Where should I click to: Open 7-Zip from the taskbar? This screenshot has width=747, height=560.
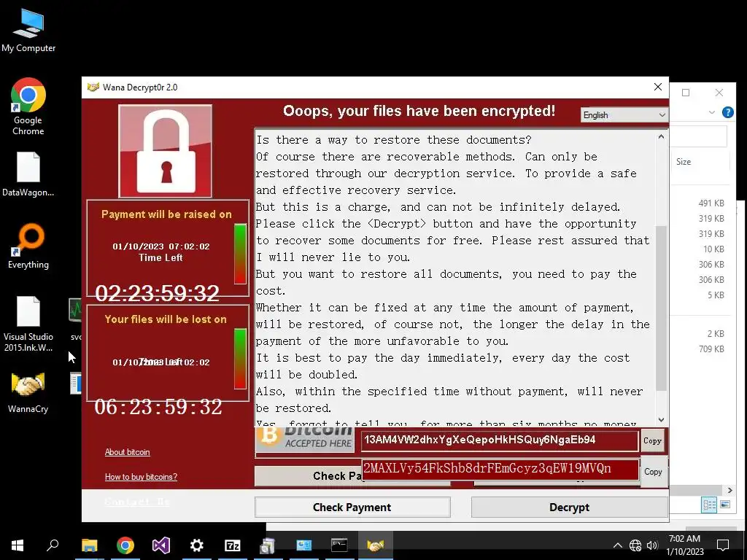click(233, 545)
